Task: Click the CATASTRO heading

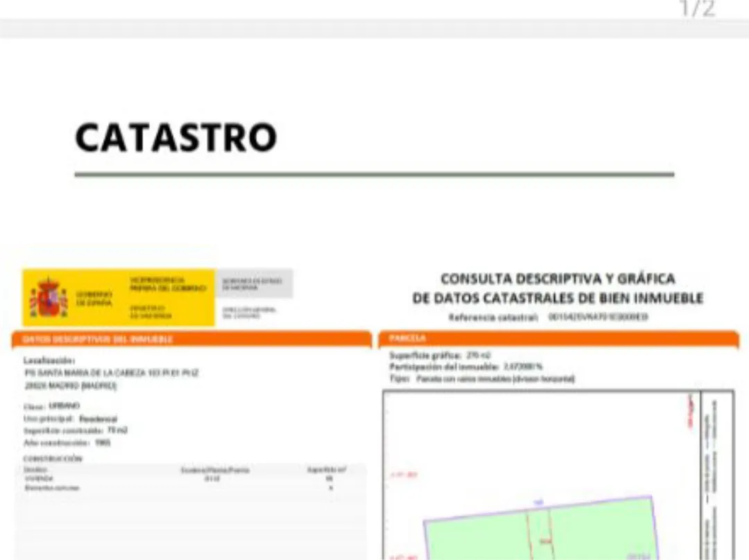Action: pyautogui.click(x=175, y=137)
